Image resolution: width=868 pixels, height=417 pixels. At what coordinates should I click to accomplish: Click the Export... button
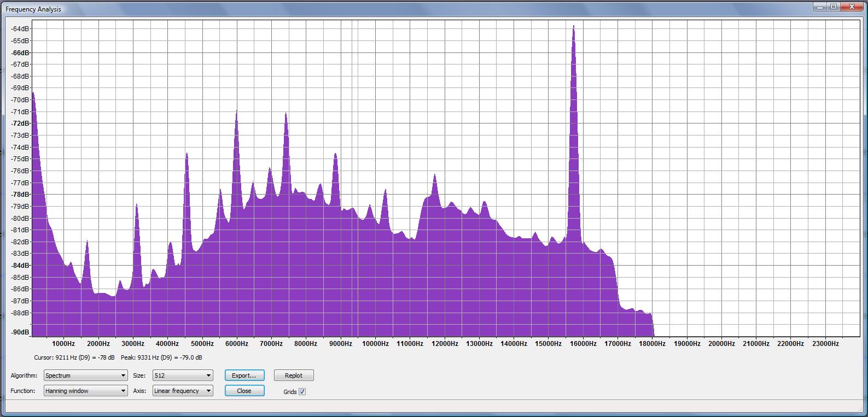click(244, 375)
